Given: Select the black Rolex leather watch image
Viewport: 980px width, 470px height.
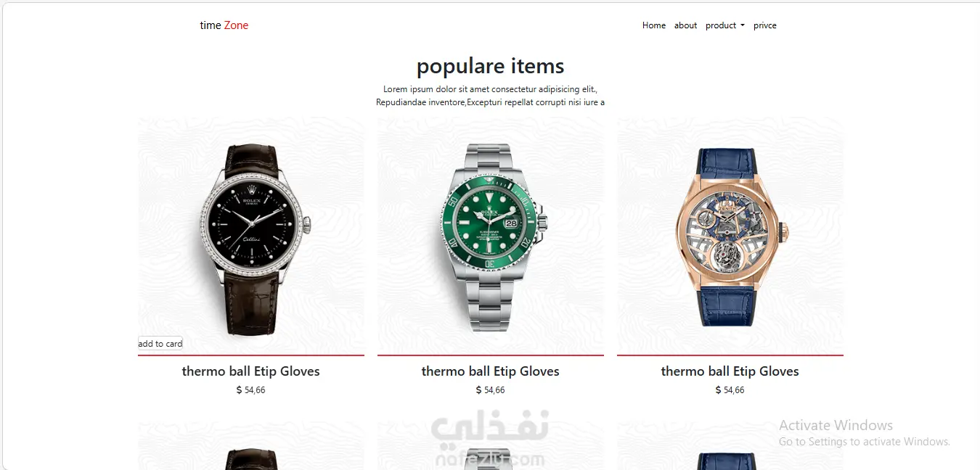Looking at the screenshot, I should coord(251,236).
